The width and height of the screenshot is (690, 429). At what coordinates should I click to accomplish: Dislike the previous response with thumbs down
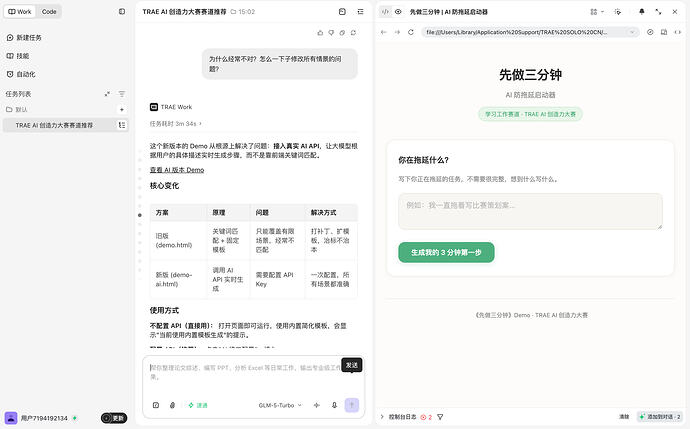(x=331, y=33)
